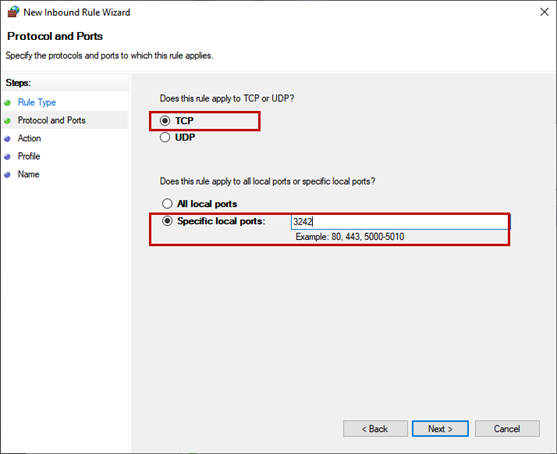Choose Specific local ports option
Screen dimensions: 557x454
(167, 221)
